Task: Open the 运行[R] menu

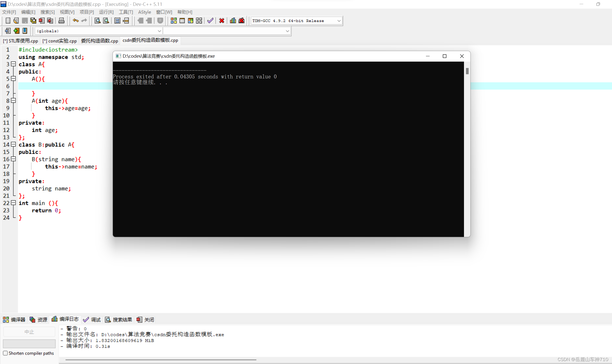Action: (106, 12)
